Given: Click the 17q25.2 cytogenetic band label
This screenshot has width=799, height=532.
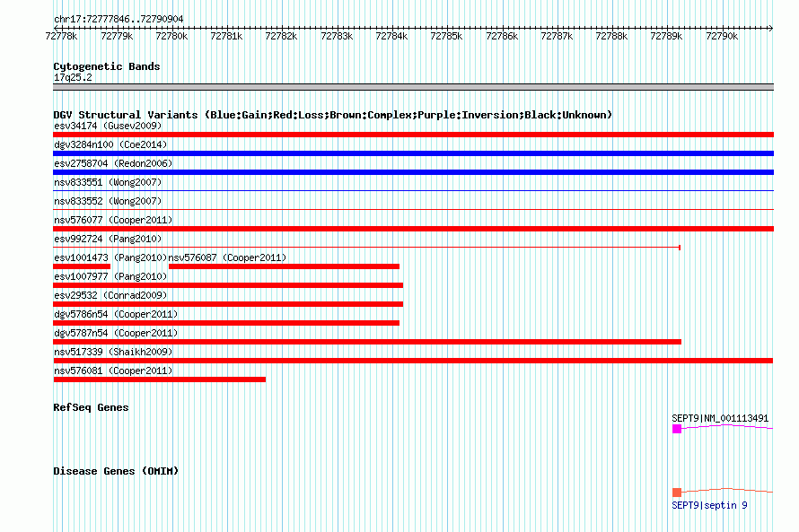Looking at the screenshot, I should (73, 77).
